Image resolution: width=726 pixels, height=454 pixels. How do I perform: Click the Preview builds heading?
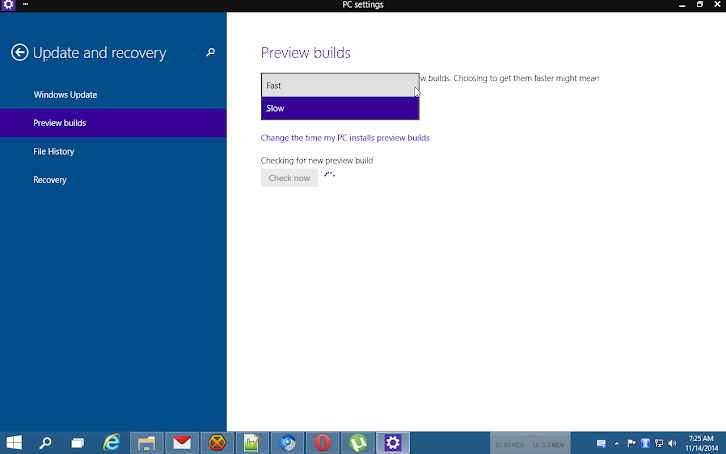coord(306,53)
